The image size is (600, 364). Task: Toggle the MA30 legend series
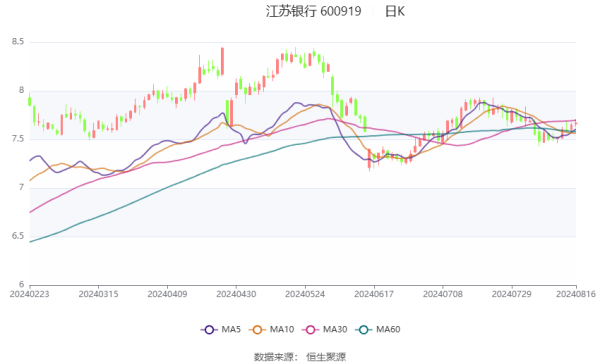tap(325, 329)
